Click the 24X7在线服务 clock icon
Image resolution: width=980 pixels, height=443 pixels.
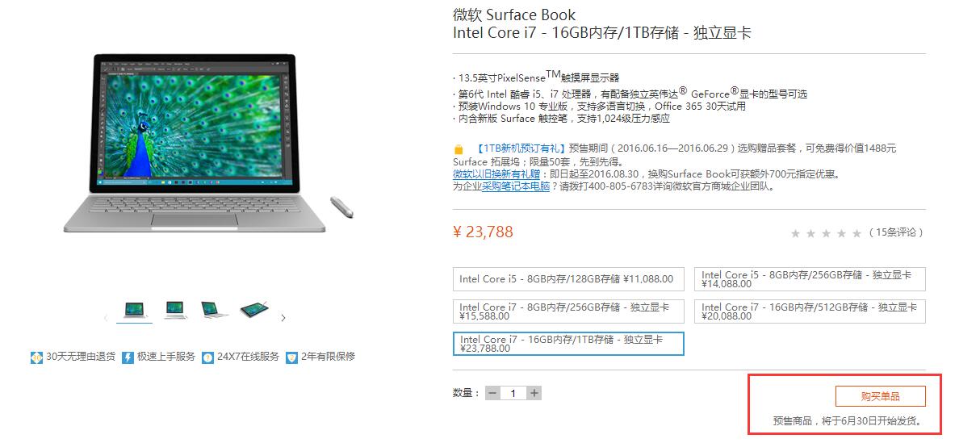tap(207, 357)
